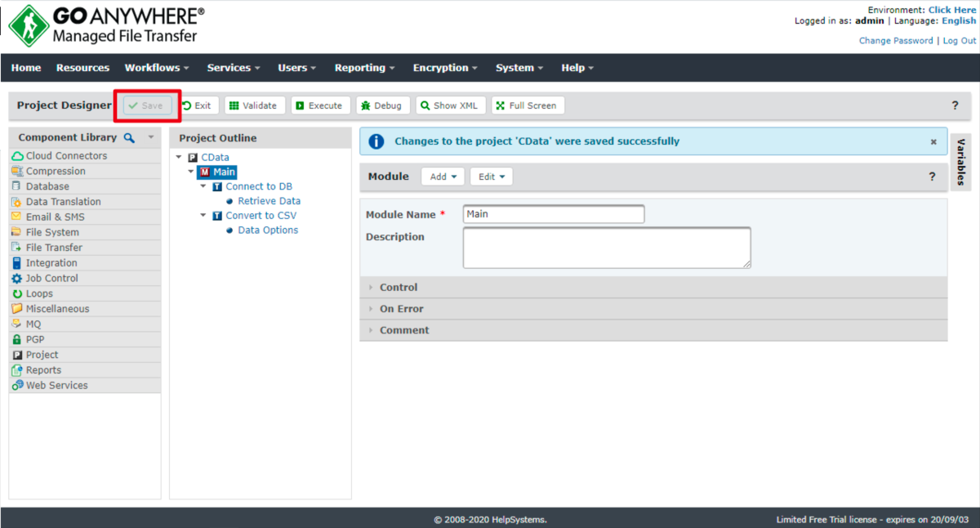980x528 pixels.
Task: Click the help question mark in Project Designer bar
Action: click(x=955, y=105)
